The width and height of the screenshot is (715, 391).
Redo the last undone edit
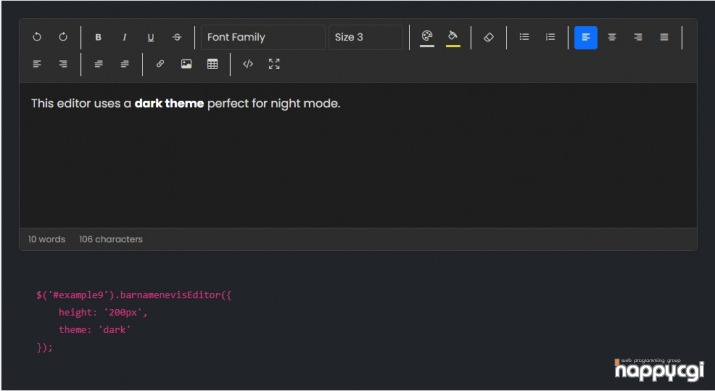[63, 37]
